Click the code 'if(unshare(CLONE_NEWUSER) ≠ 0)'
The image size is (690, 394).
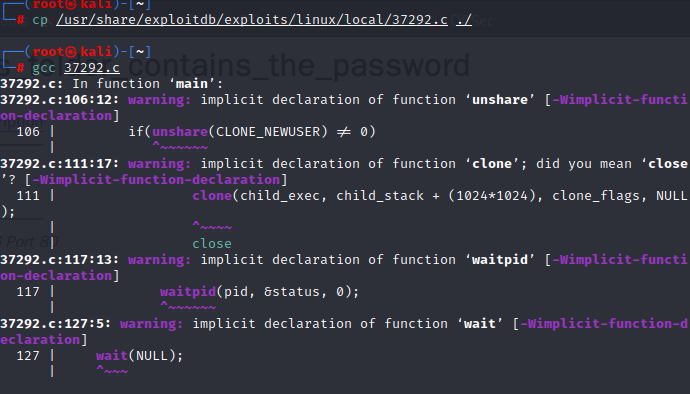click(252, 132)
